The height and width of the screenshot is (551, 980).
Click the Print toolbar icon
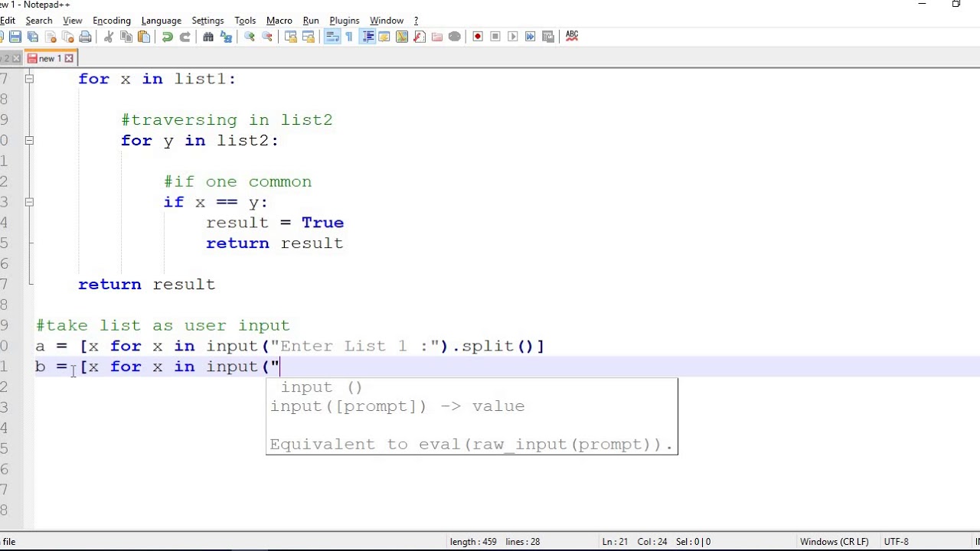point(85,36)
